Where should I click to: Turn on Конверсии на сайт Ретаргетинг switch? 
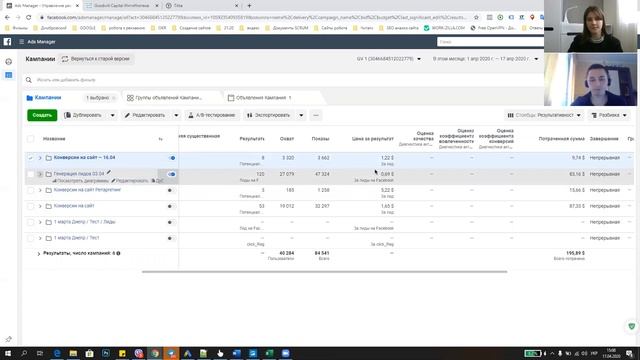click(x=171, y=190)
